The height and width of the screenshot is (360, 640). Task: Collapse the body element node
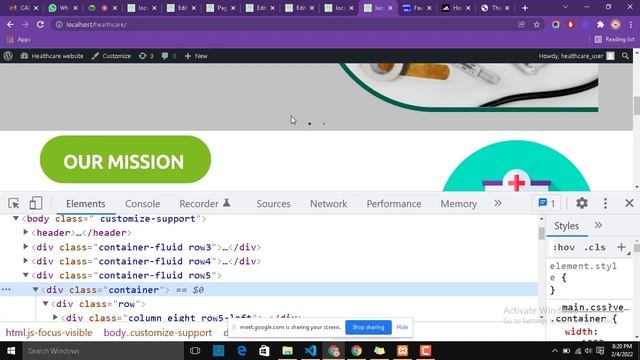point(16,218)
